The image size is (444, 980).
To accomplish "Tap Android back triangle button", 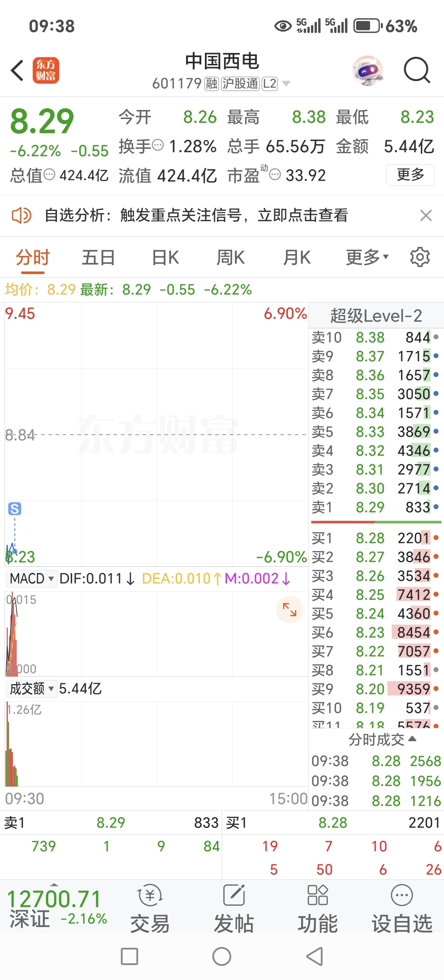I will coord(315,956).
